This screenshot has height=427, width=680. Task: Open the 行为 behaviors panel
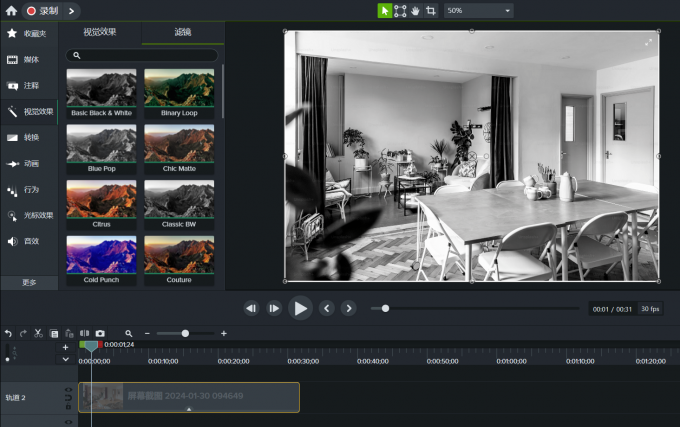(x=29, y=189)
